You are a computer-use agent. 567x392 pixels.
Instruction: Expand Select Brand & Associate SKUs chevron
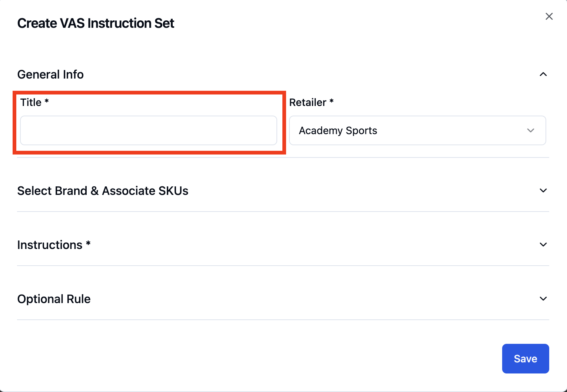pos(543,190)
